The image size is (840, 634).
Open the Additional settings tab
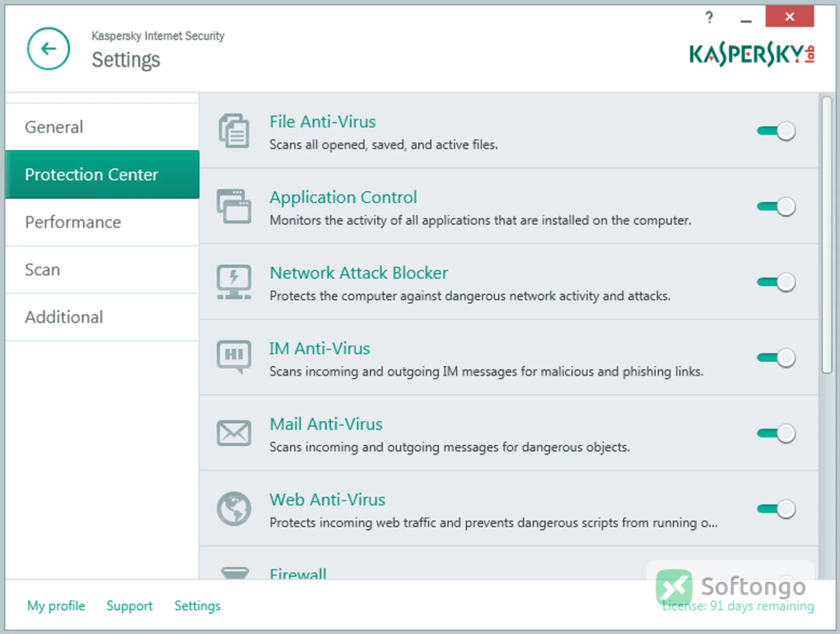point(102,317)
